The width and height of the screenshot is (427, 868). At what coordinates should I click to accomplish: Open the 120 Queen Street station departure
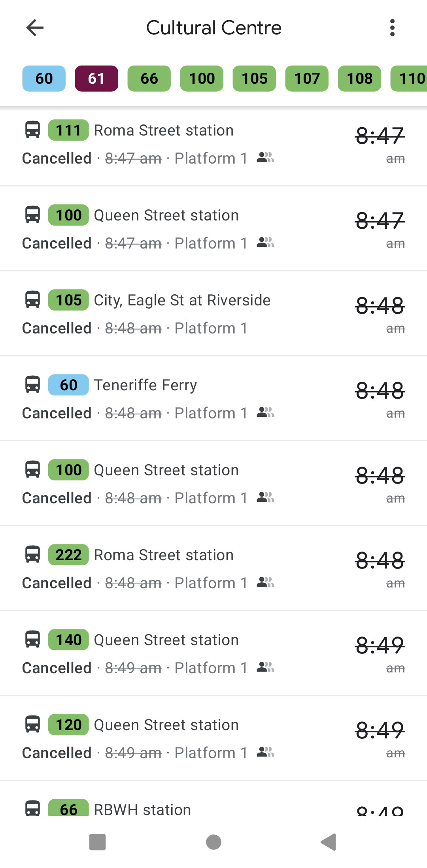pyautogui.click(x=213, y=738)
